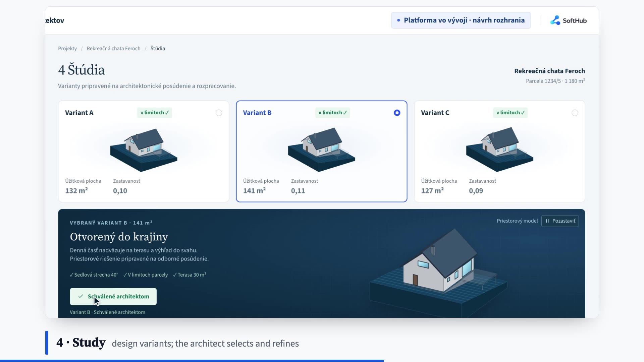The height and width of the screenshot is (362, 644).
Task: Go to Rekreačná chata Feroch breadcrumb
Action: tap(113, 48)
